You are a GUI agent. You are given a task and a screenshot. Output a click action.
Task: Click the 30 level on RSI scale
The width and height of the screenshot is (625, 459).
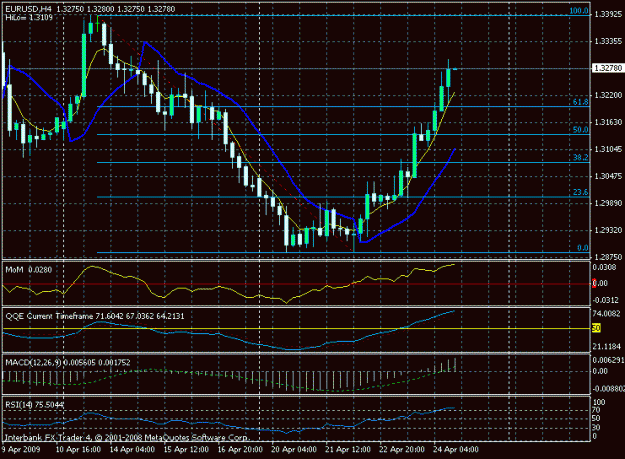coord(596,427)
